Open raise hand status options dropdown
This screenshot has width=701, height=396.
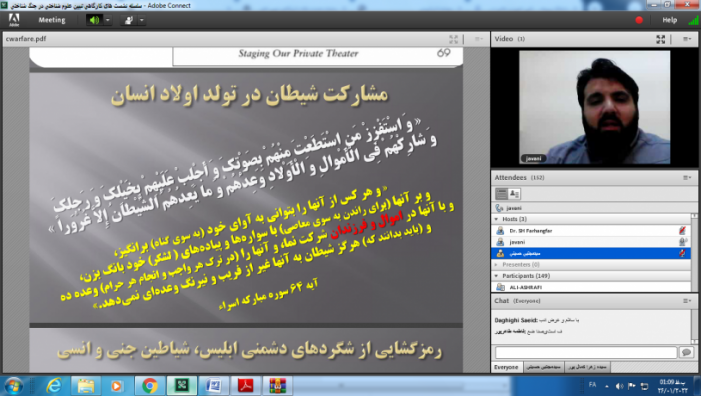click(x=142, y=20)
